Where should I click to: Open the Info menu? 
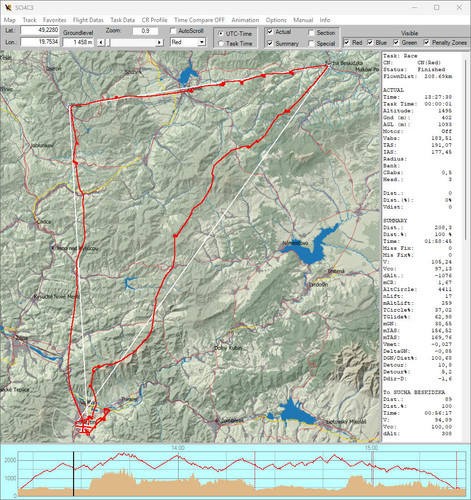click(325, 20)
